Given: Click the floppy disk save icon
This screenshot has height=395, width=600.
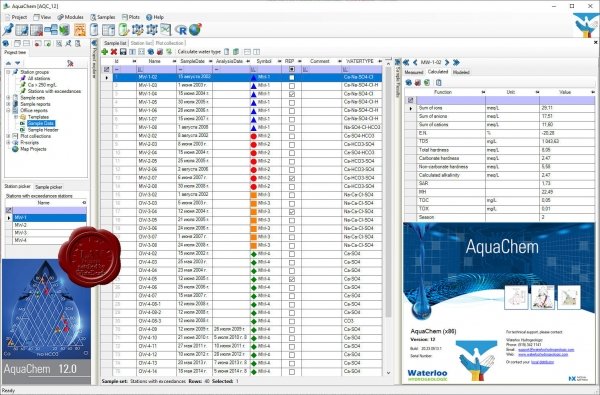Looking at the screenshot, I should [123, 52].
